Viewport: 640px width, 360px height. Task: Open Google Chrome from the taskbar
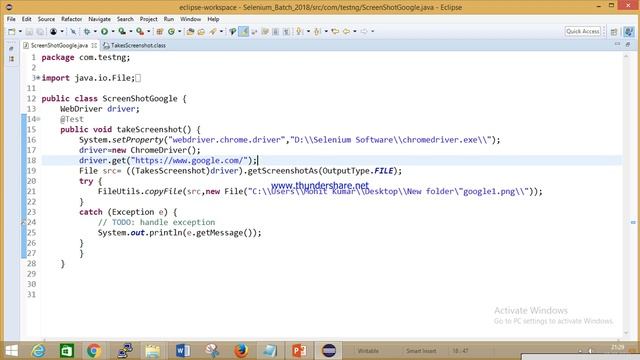click(93, 351)
